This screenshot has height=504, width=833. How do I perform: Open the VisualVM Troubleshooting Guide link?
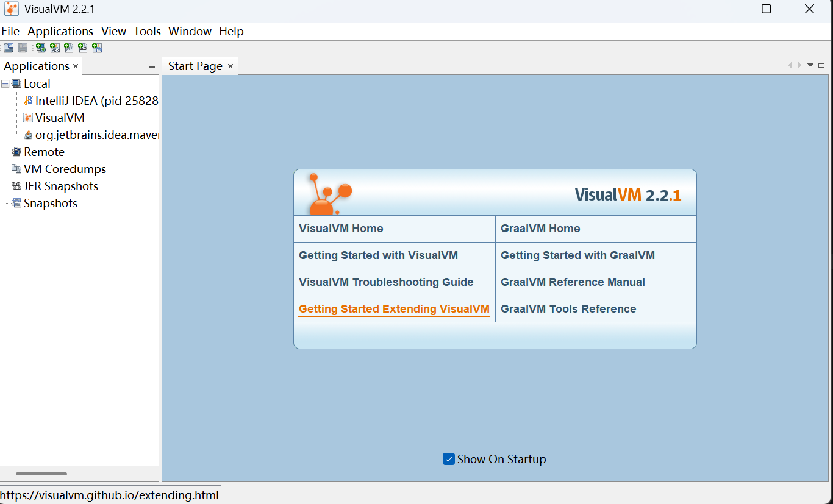pyautogui.click(x=386, y=282)
